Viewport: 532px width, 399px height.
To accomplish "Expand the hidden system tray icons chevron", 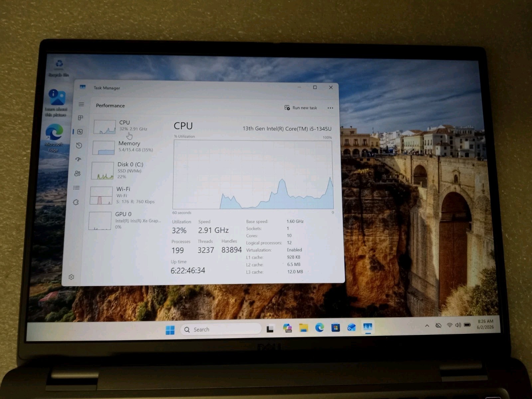I will [427, 326].
